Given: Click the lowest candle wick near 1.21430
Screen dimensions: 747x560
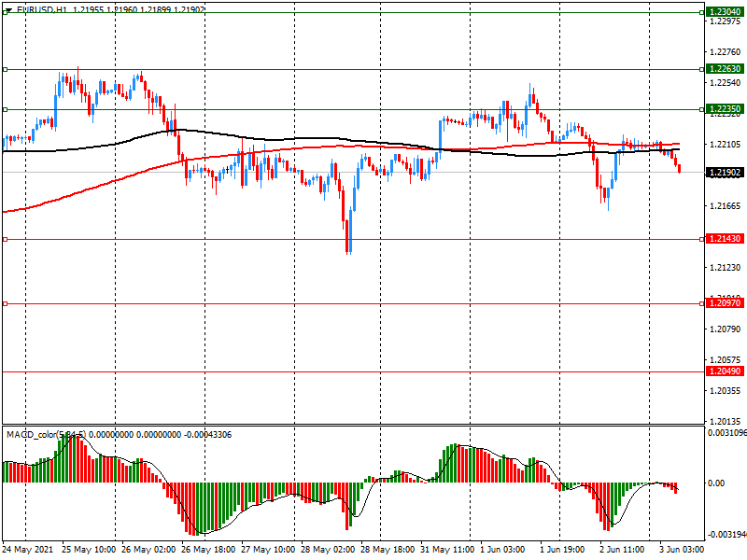Looking at the screenshot, I should (x=348, y=250).
